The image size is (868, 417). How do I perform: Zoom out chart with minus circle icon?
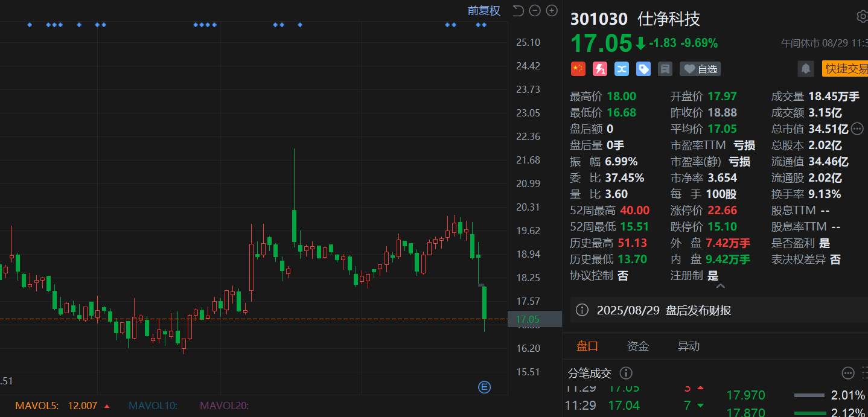[x=535, y=10]
